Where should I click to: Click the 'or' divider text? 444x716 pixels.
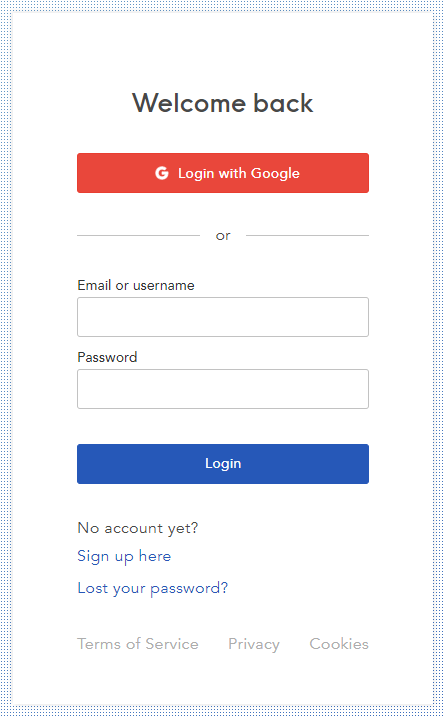223,236
